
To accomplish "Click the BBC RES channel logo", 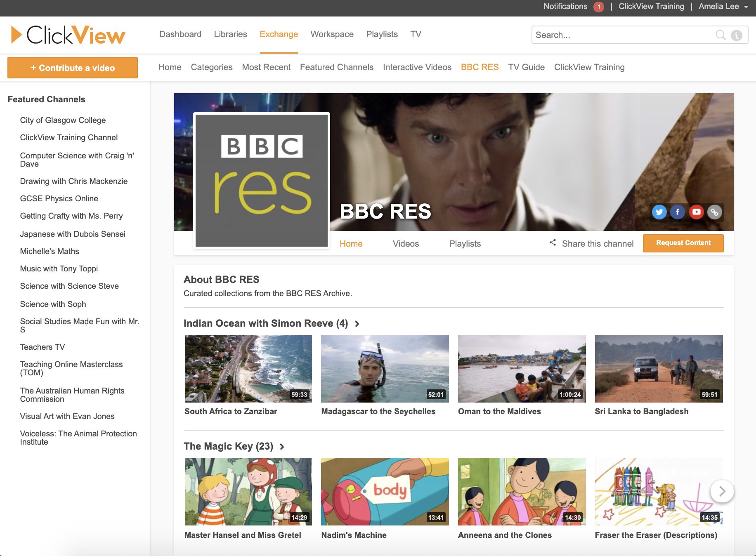I will click(x=262, y=181).
